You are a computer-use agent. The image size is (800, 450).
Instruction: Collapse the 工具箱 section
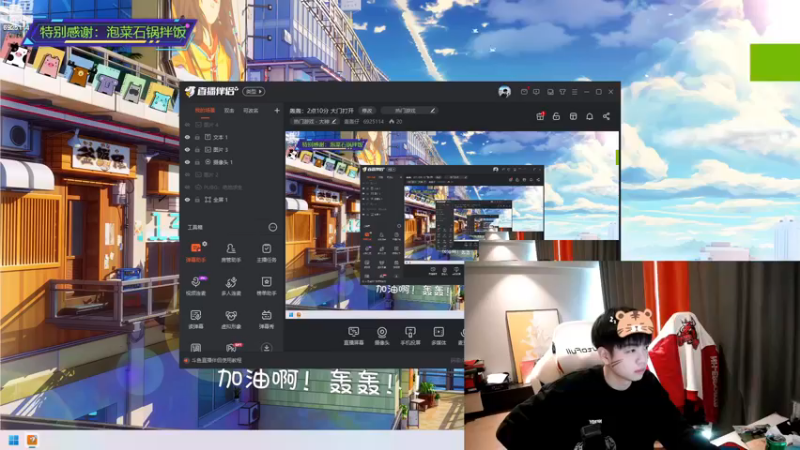(x=273, y=227)
